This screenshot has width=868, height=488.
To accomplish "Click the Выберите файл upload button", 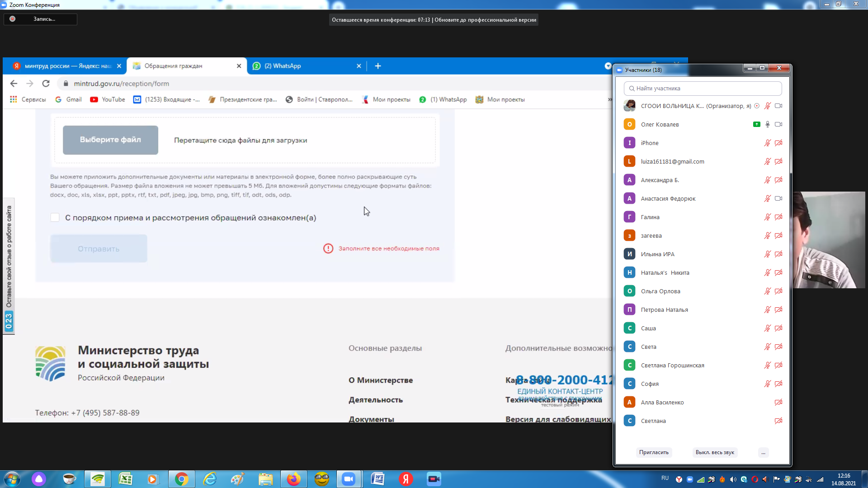I will [x=110, y=140].
